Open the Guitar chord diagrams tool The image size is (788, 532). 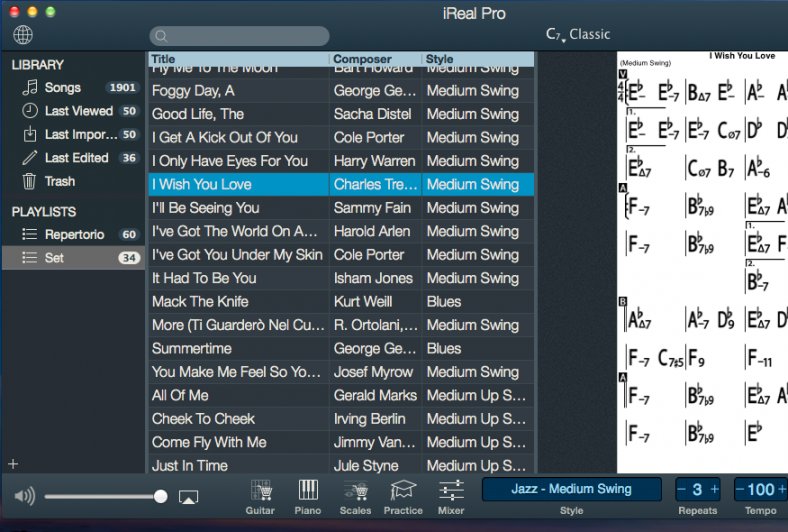(261, 495)
